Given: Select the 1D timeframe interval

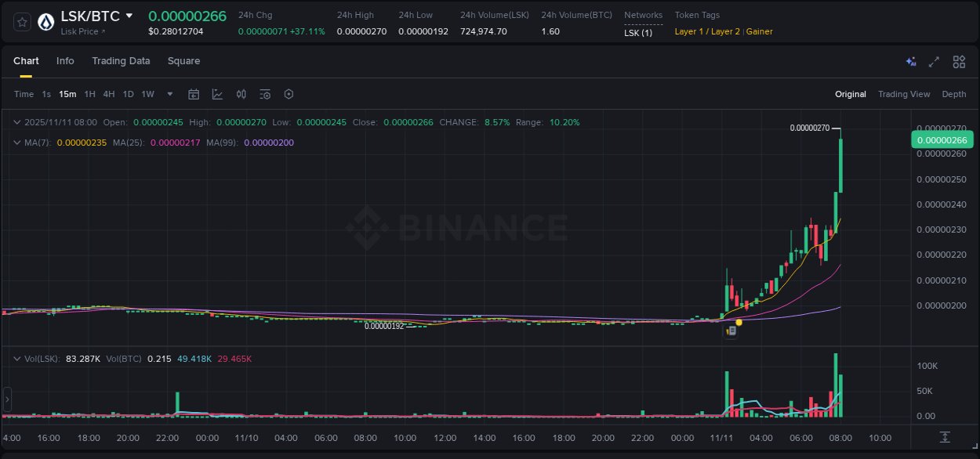Looking at the screenshot, I should point(128,94).
